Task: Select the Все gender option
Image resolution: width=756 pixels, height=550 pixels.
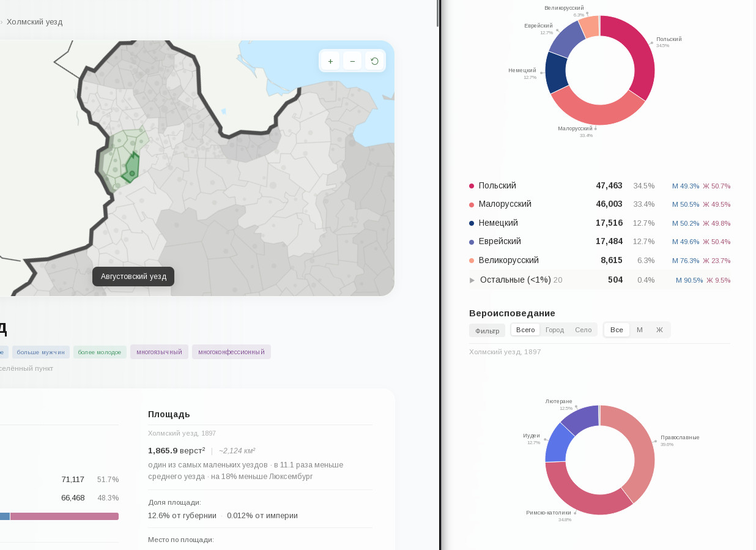Action: [617, 330]
